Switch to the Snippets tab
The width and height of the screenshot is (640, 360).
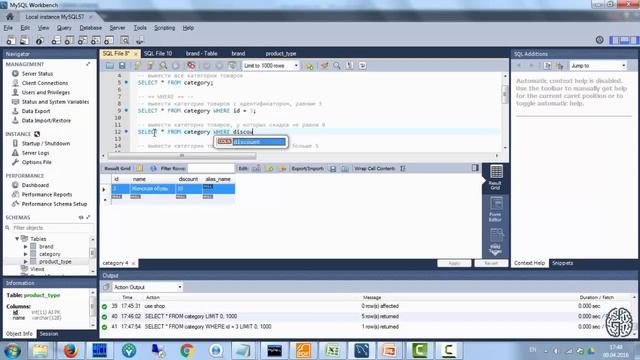562,263
